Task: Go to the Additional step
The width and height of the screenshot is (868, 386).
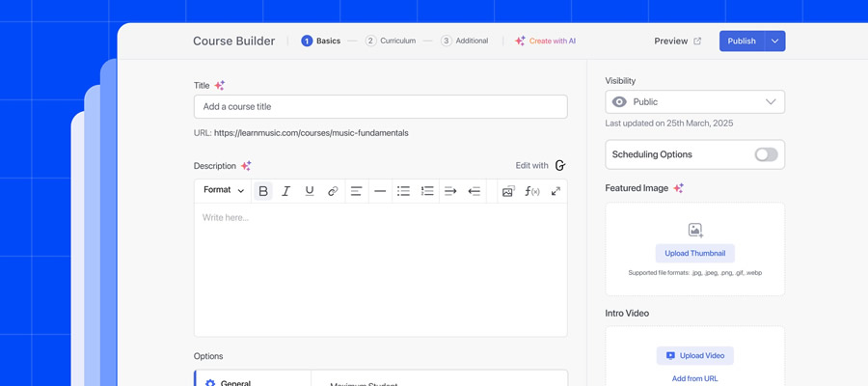Action: 465,41
